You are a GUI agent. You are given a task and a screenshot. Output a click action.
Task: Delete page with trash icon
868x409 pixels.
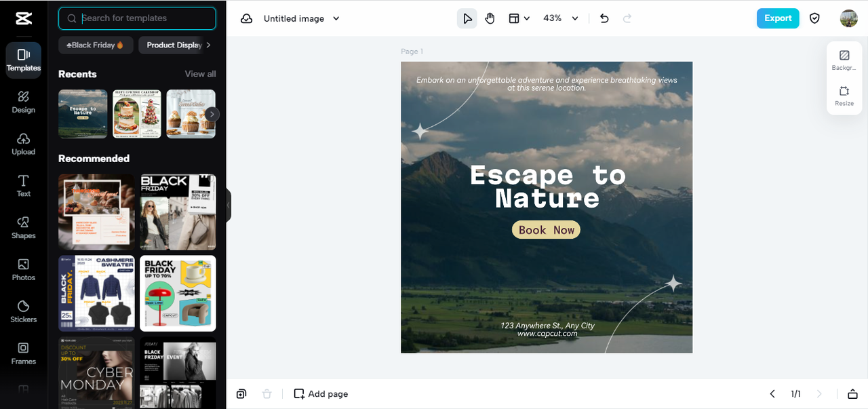click(x=267, y=394)
